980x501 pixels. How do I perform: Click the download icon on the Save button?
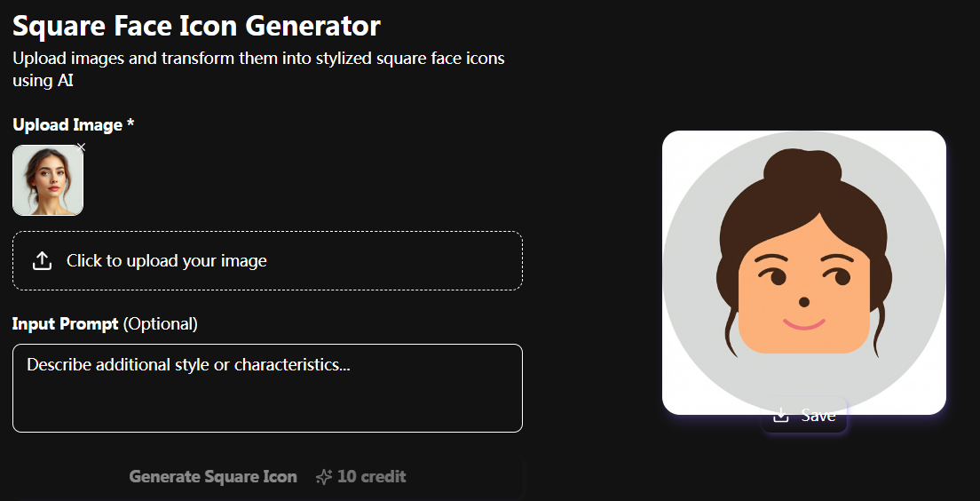click(x=781, y=416)
